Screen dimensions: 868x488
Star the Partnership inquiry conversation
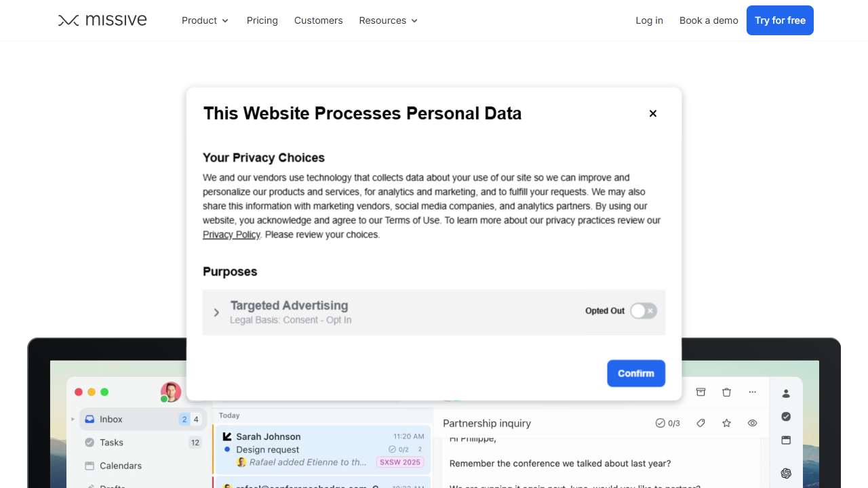pos(727,423)
